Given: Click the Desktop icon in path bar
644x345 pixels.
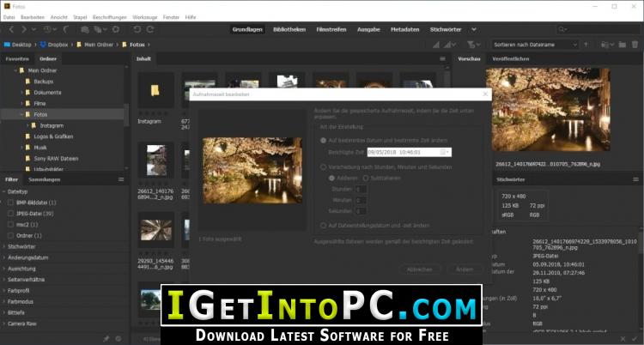Looking at the screenshot, I should [x=7, y=45].
